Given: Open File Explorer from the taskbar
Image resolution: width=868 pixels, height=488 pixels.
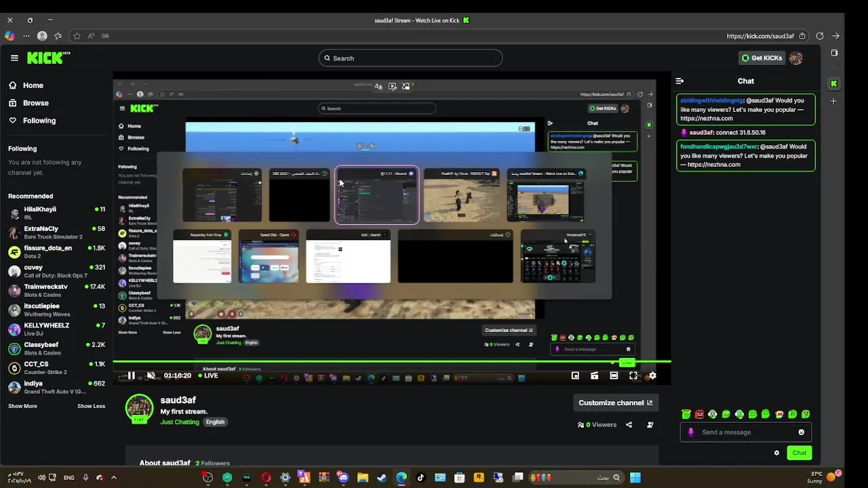Looking at the screenshot, I should pos(363,477).
